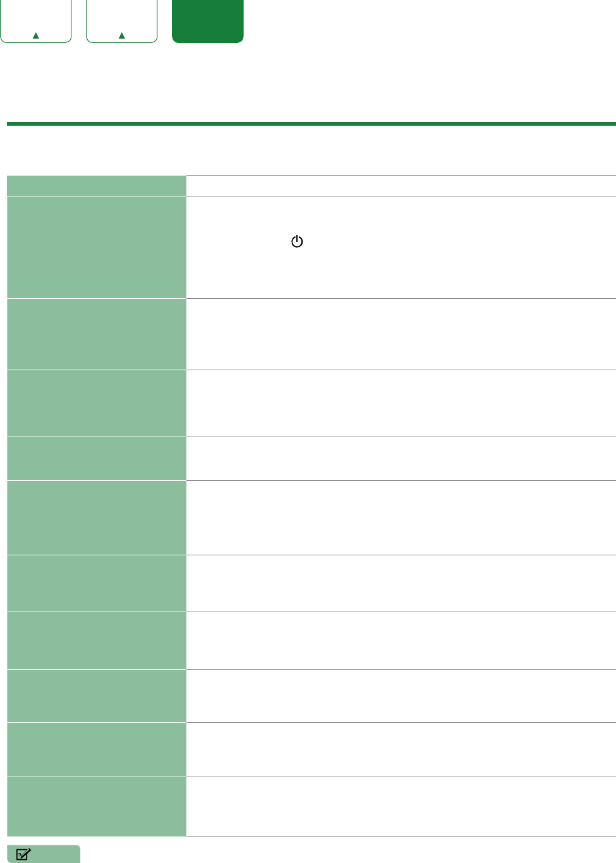Click the fifth body row's white cell
Viewport: 616px width, 863px height.
[401, 518]
